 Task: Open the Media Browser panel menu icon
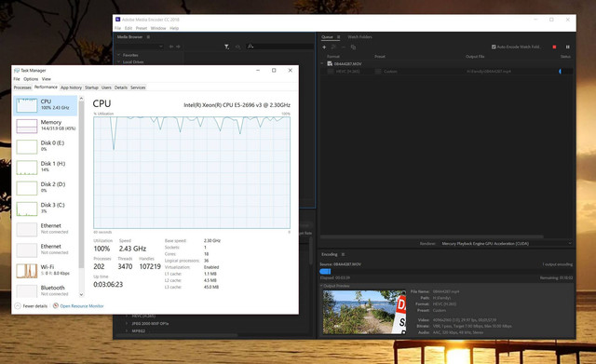point(148,37)
